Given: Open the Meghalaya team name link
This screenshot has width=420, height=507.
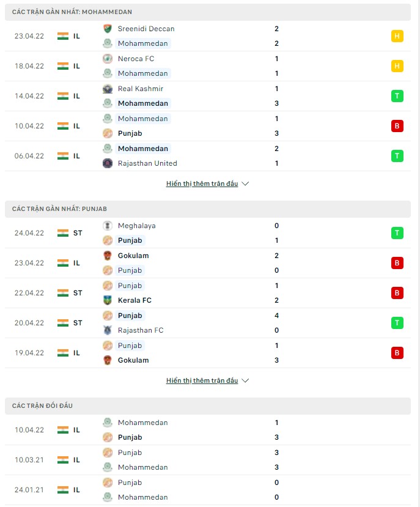Looking at the screenshot, I should 136,226.
